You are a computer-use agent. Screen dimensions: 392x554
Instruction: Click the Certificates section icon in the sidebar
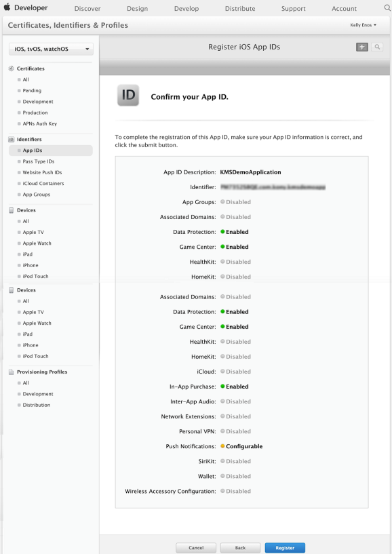[11, 68]
